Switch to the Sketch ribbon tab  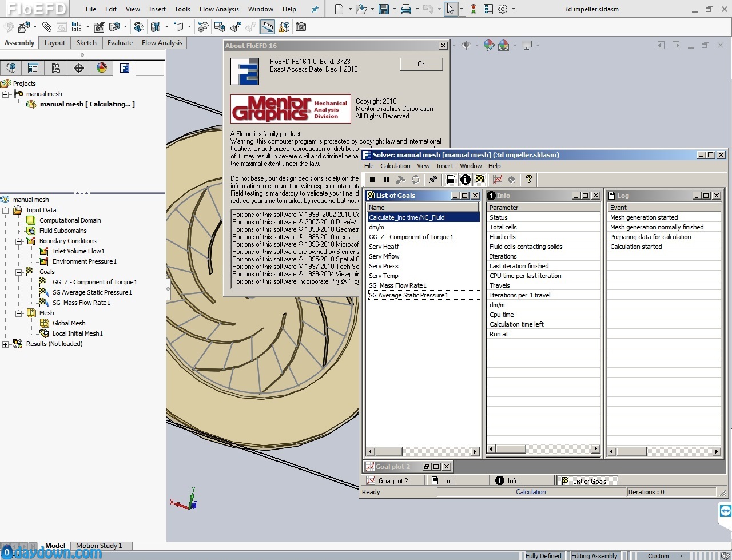click(x=86, y=43)
